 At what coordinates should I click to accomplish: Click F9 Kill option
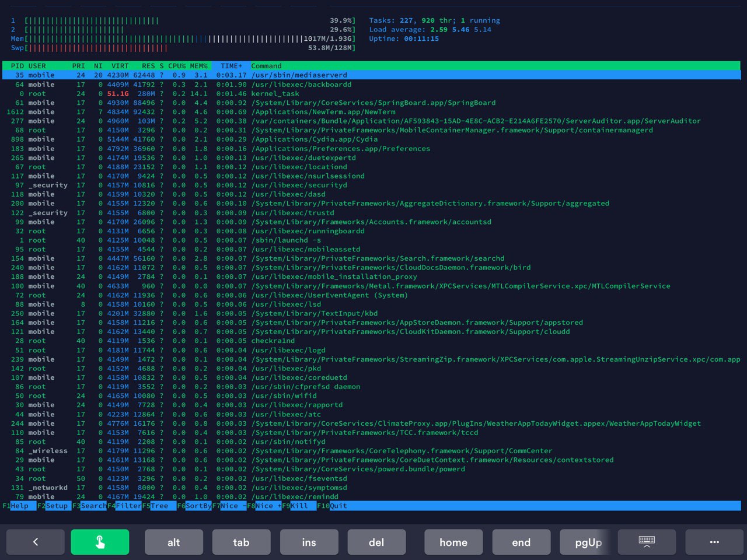tap(299, 506)
